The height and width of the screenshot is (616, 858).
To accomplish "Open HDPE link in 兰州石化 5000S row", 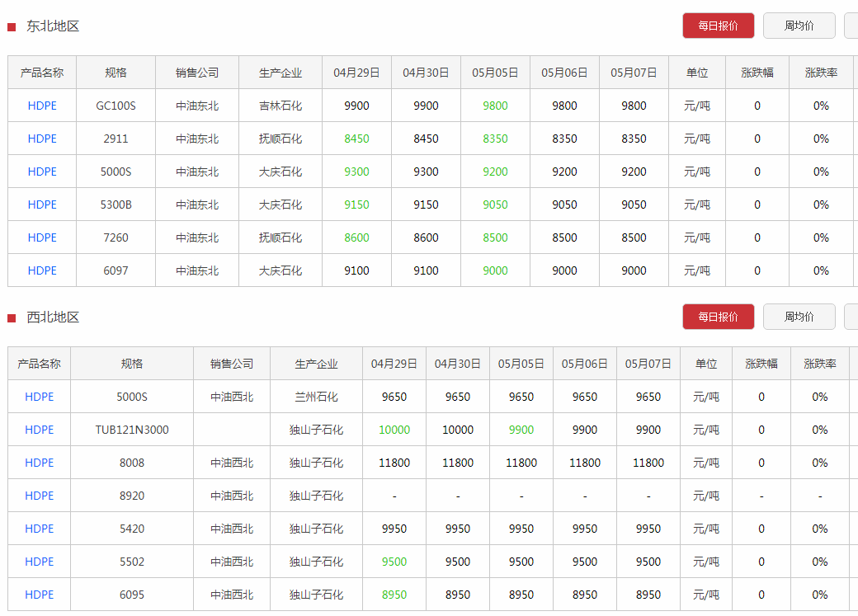I will (40, 397).
